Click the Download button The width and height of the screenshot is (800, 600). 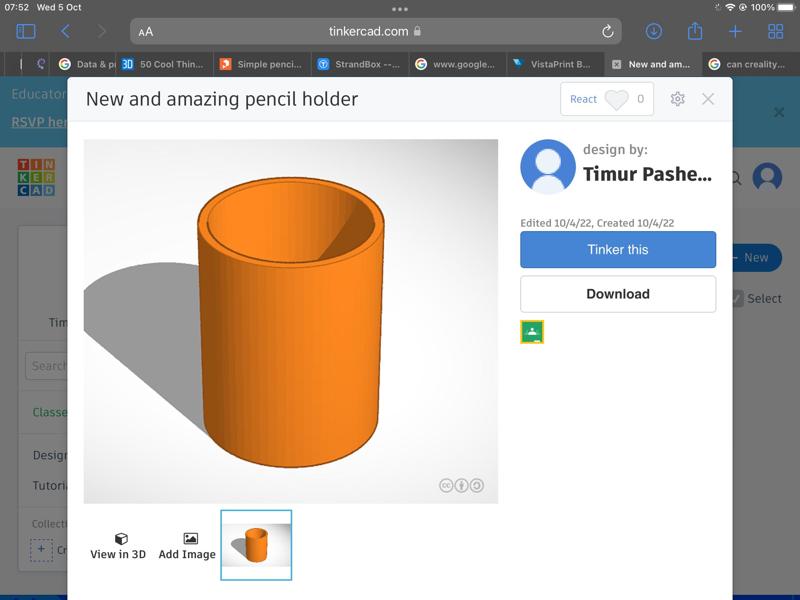point(618,294)
